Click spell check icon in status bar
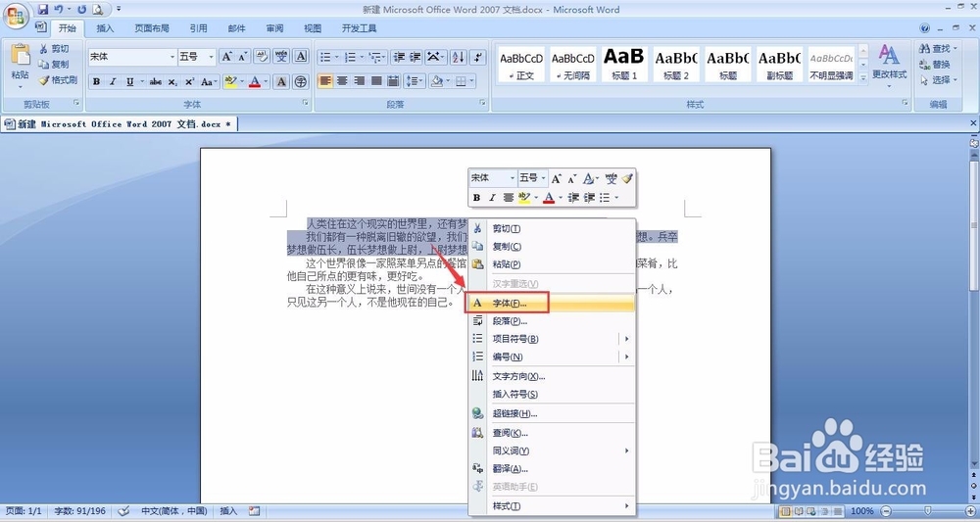The height and width of the screenshot is (522, 980). (x=123, y=511)
